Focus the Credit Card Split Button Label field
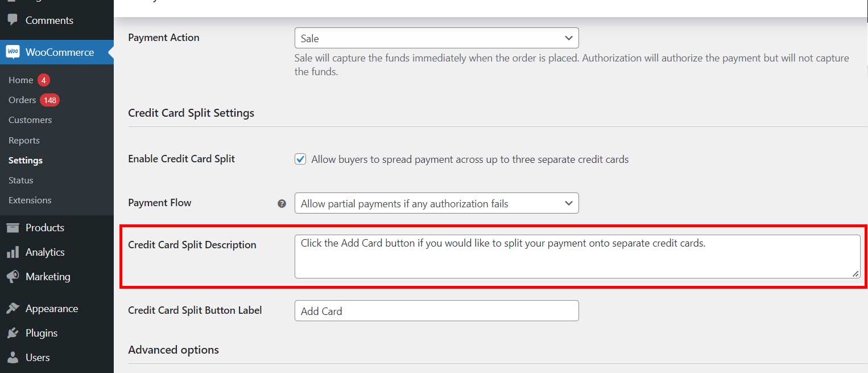Screen dimensions: 868x373 point(436,311)
